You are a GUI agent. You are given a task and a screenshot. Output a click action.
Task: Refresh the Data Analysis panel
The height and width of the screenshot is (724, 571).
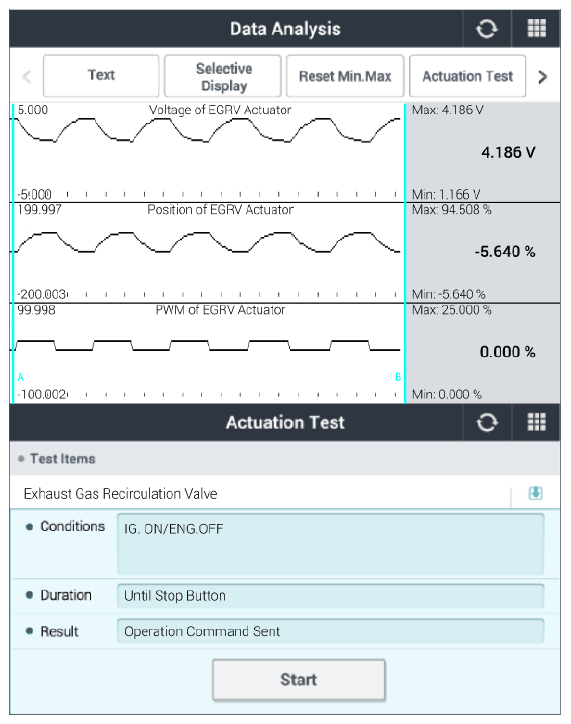(487, 29)
